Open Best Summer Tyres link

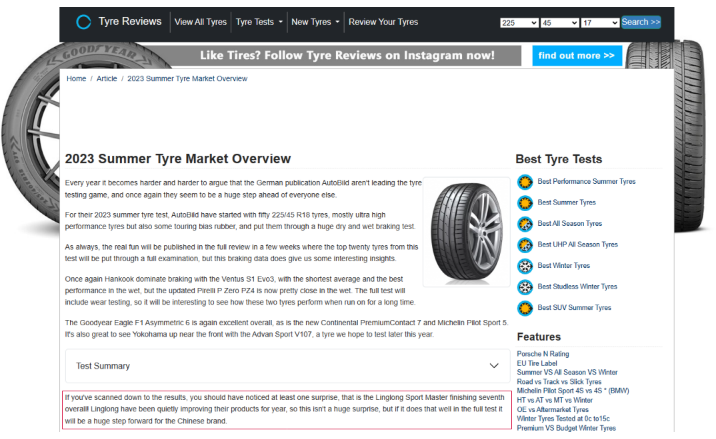tap(567, 202)
